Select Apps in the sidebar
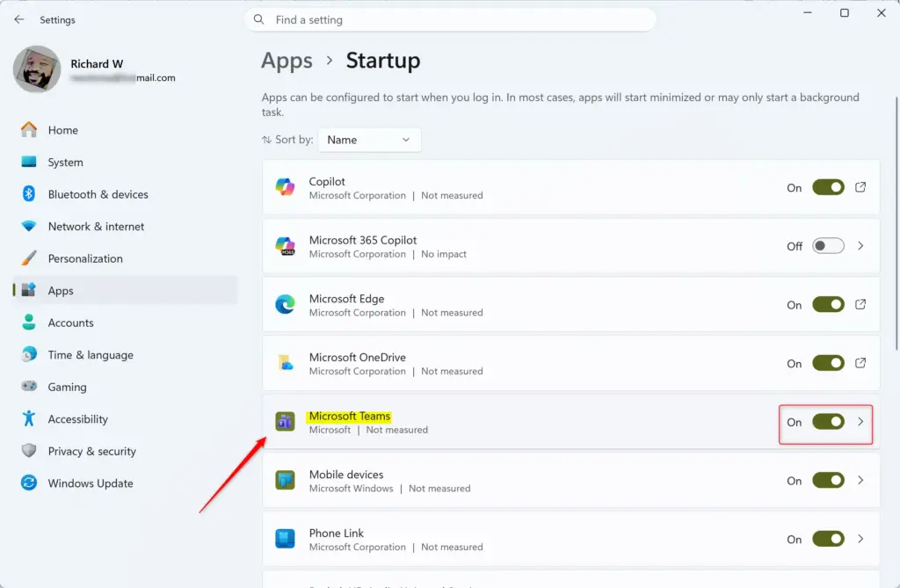Screen dimensions: 900x588 coord(125,290)
